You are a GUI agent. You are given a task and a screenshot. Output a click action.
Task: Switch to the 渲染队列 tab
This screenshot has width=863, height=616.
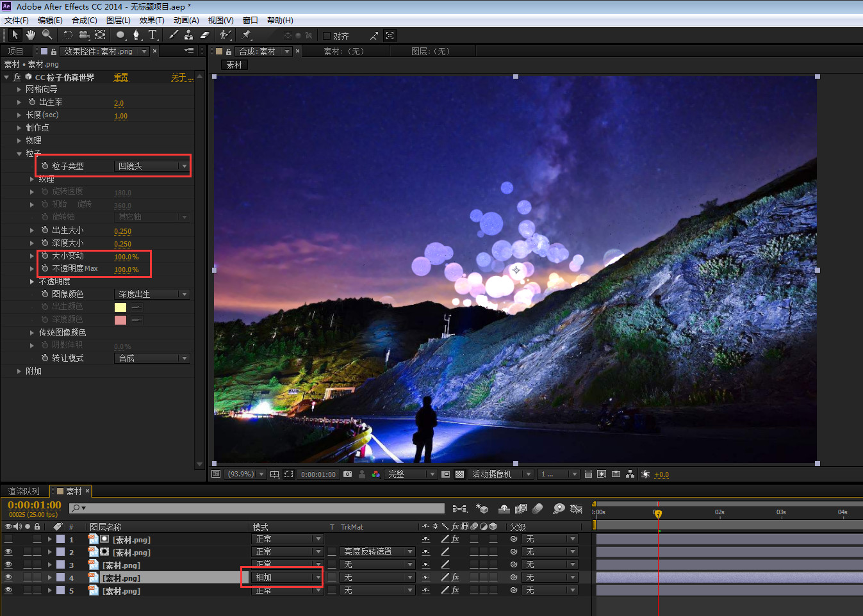(x=24, y=491)
